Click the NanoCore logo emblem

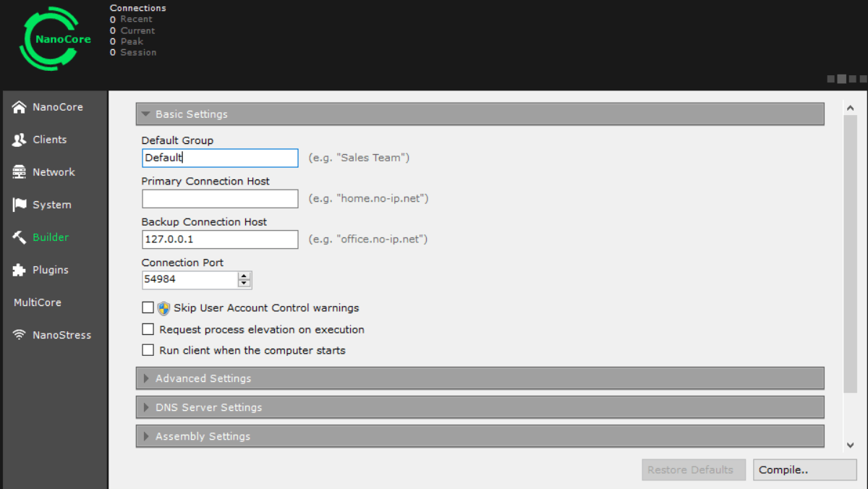click(56, 39)
